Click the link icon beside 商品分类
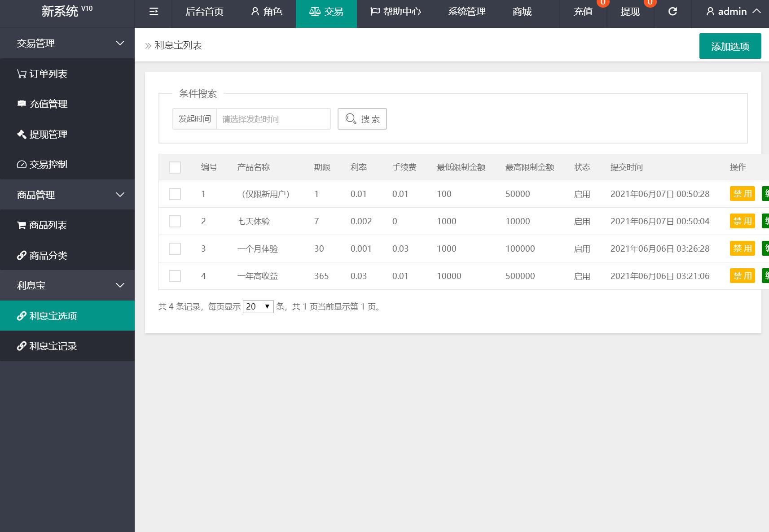 (22, 255)
